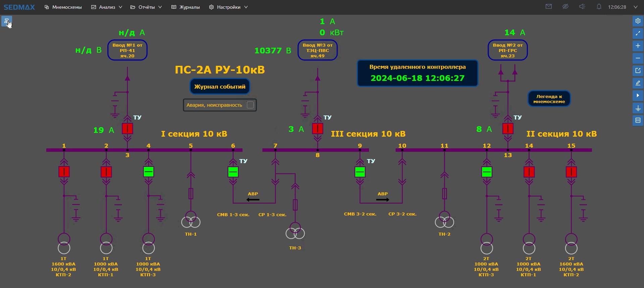Open Легенда к мнемосхеме button
Image resolution: width=644 pixels, height=288 pixels.
pos(549,99)
